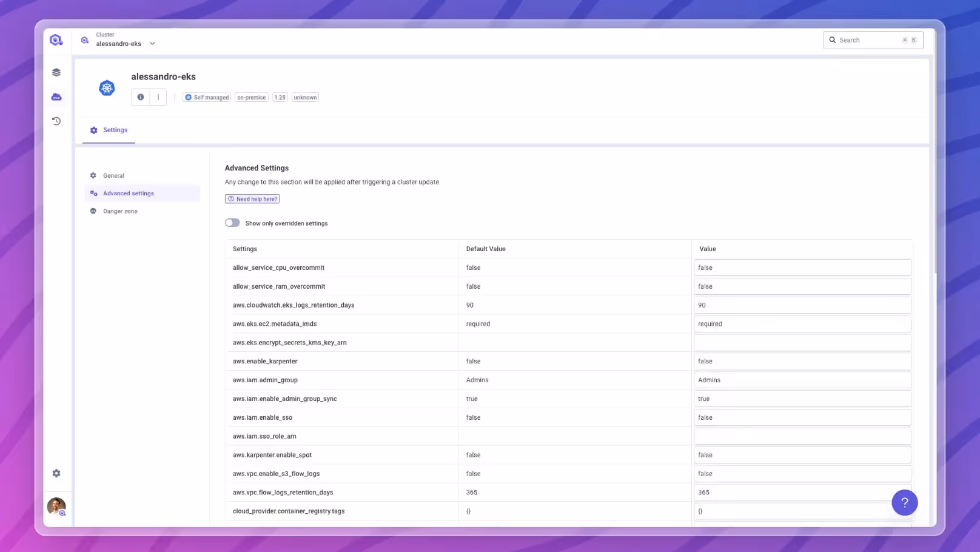
Task: Open the General settings section
Action: [115, 175]
